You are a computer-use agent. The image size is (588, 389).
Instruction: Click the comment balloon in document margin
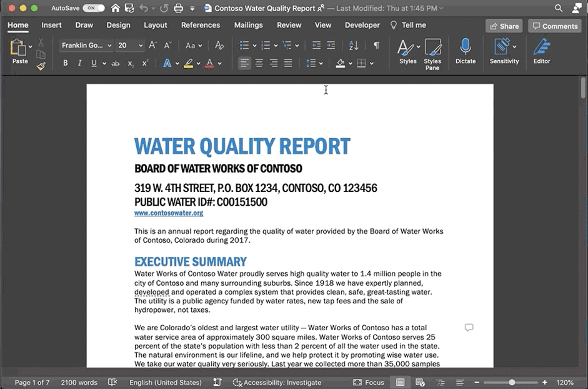tap(469, 328)
